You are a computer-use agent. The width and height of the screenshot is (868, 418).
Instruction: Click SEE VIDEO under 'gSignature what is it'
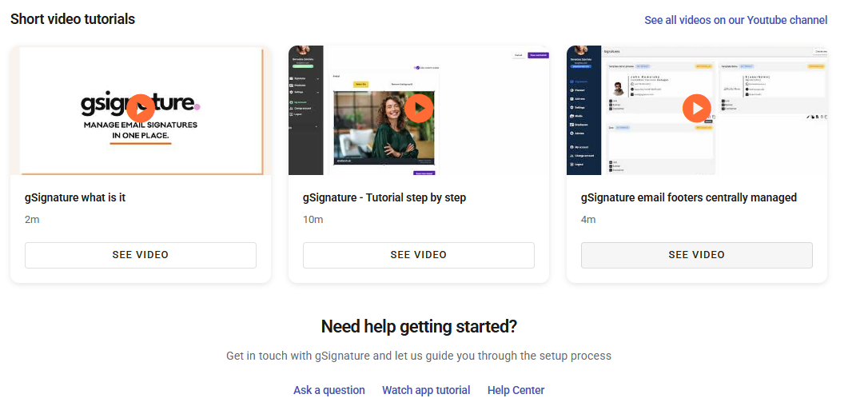pos(141,255)
